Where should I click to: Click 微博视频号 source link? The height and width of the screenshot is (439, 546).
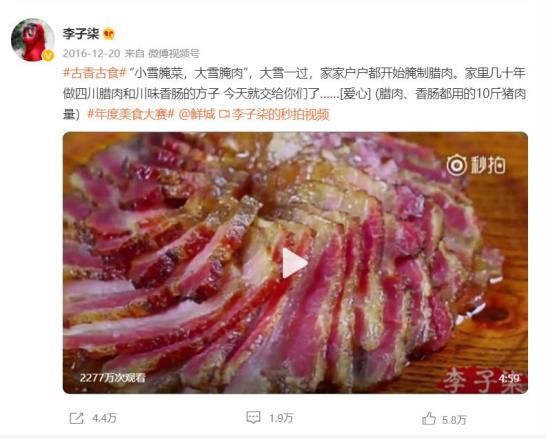pyautogui.click(x=174, y=54)
